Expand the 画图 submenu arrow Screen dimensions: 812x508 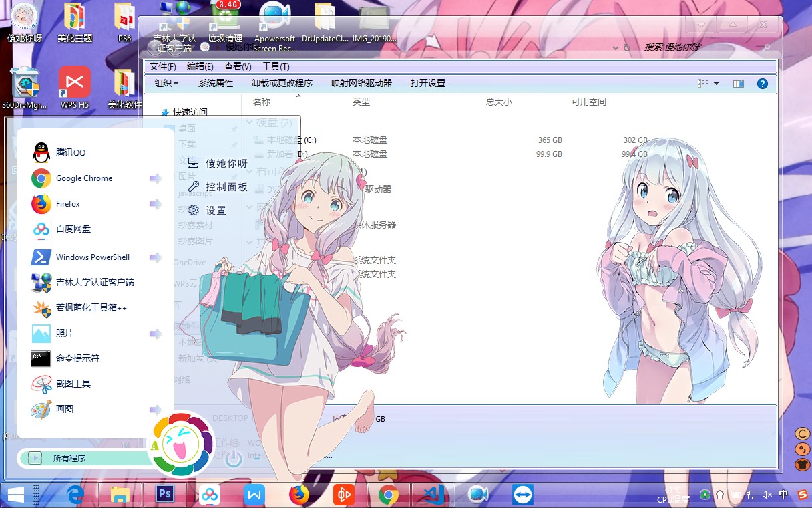click(156, 410)
